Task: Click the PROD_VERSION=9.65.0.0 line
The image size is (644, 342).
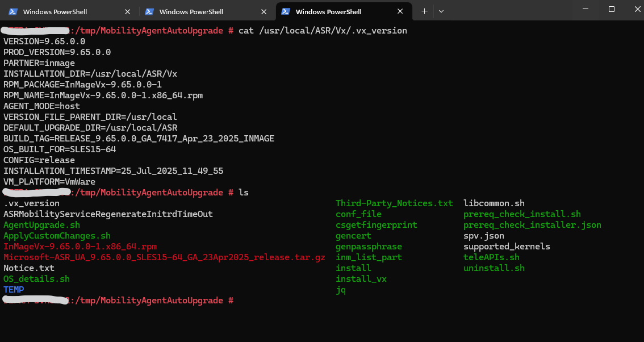Action: (57, 52)
